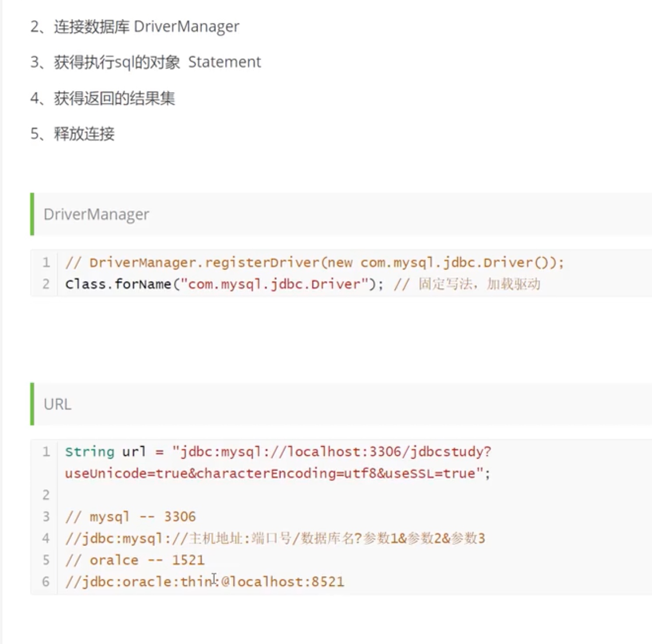652x644 pixels.
Task: Click list item "5、释放连接"
Action: 73,134
